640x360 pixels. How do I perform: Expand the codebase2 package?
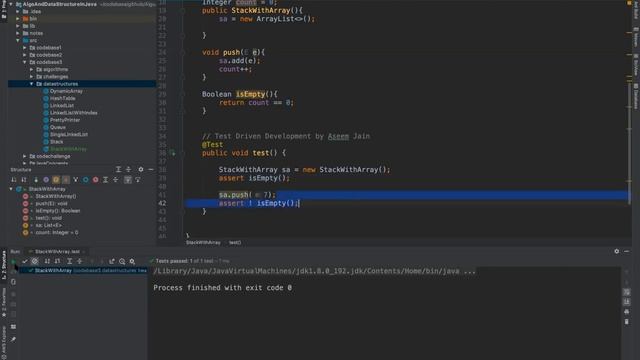[x=25, y=55]
